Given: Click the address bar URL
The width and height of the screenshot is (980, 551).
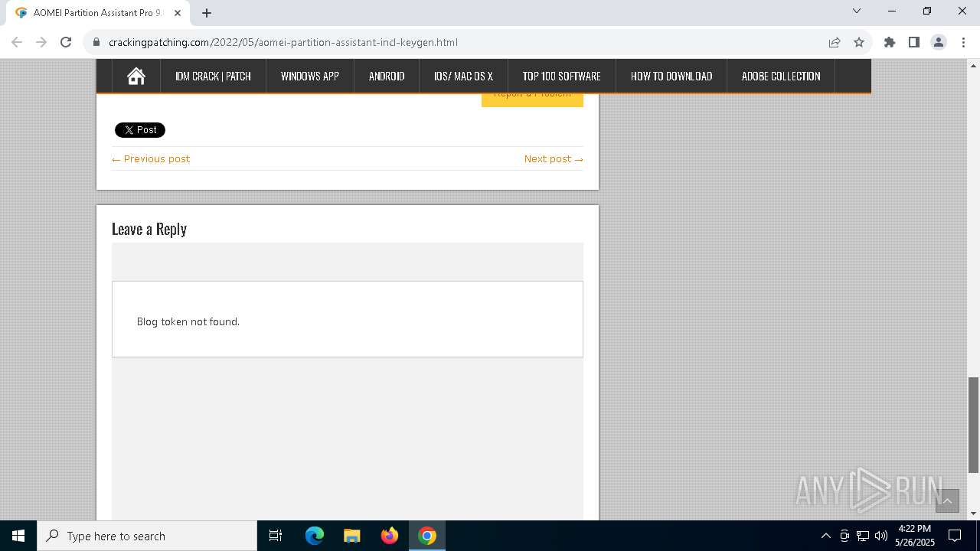Looking at the screenshot, I should point(283,42).
